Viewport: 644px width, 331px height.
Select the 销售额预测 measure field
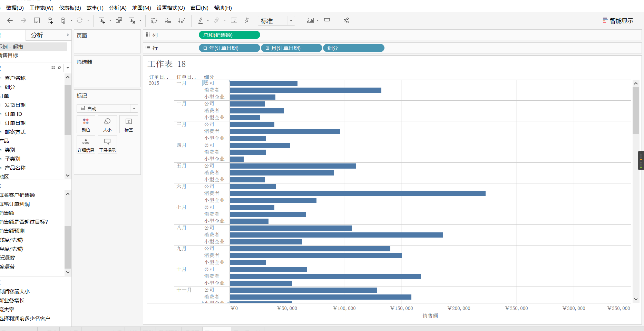12,231
